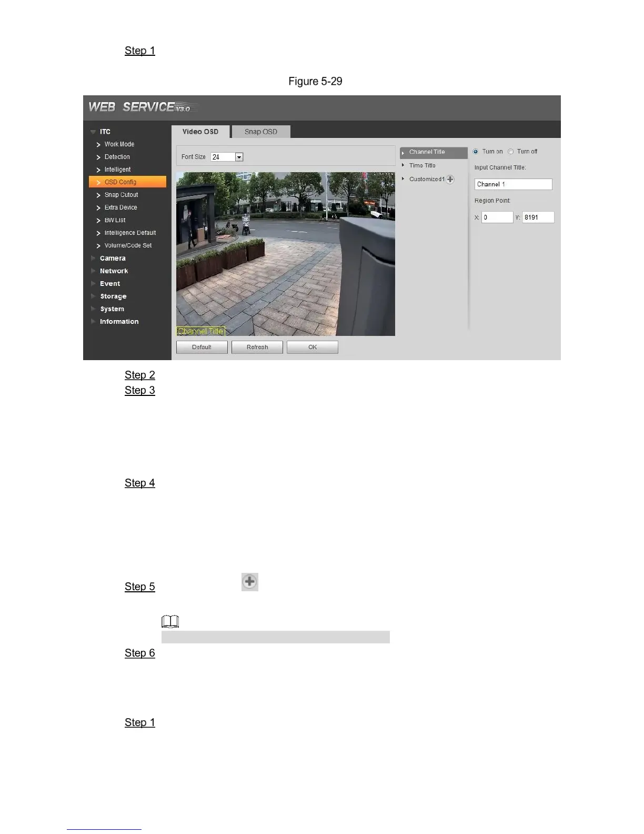
Task: Expand the Storage section
Action: (x=93, y=296)
